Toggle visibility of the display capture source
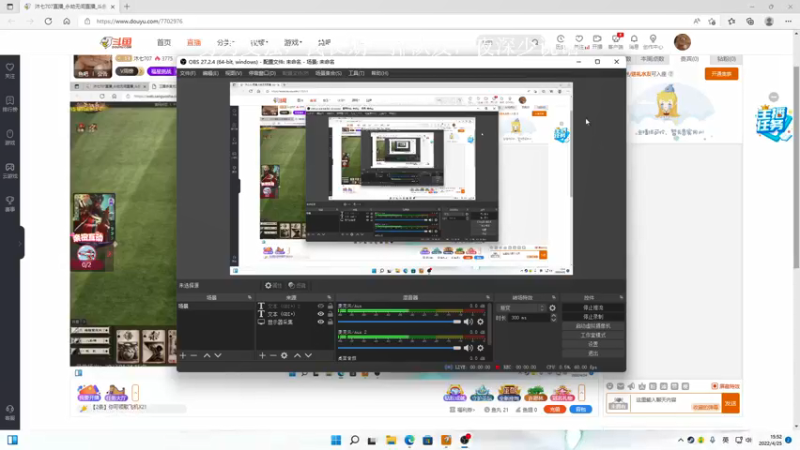800x450 pixels. [320, 322]
